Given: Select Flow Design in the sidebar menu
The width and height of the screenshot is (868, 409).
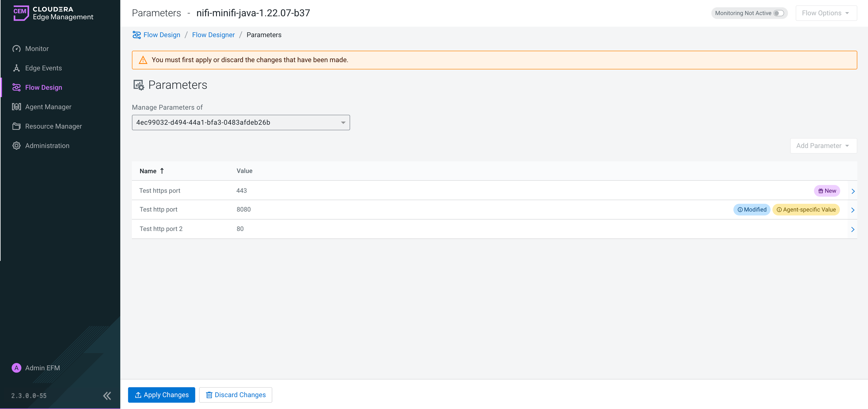Looking at the screenshot, I should pos(43,88).
